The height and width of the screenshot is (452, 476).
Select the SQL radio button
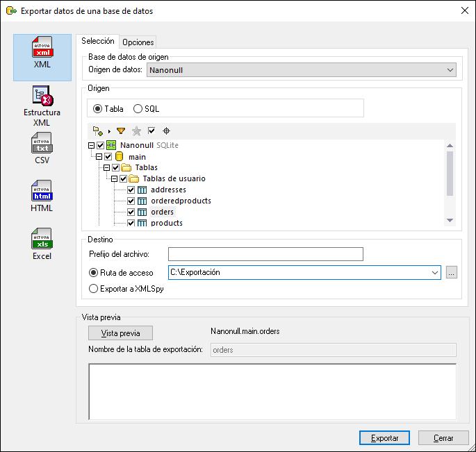click(x=138, y=108)
